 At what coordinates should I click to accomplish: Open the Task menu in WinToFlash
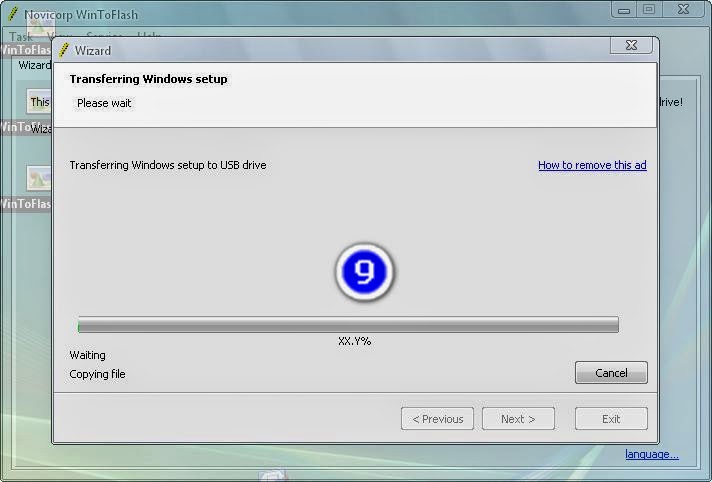tap(21, 36)
